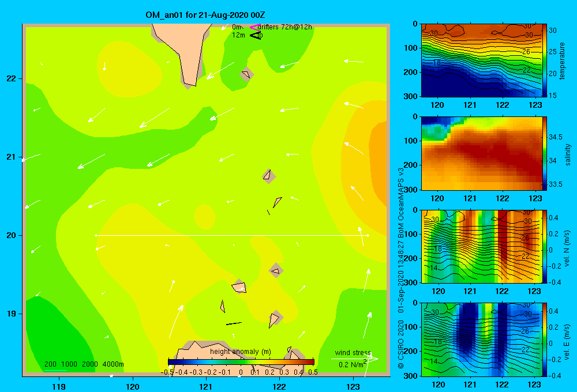Open the northward velocity cross-section panel

click(482, 246)
